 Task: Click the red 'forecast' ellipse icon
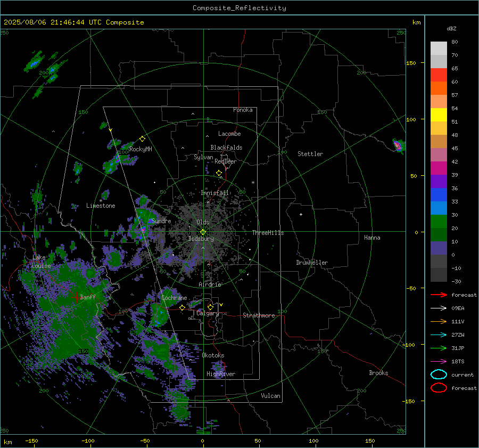coord(439,388)
